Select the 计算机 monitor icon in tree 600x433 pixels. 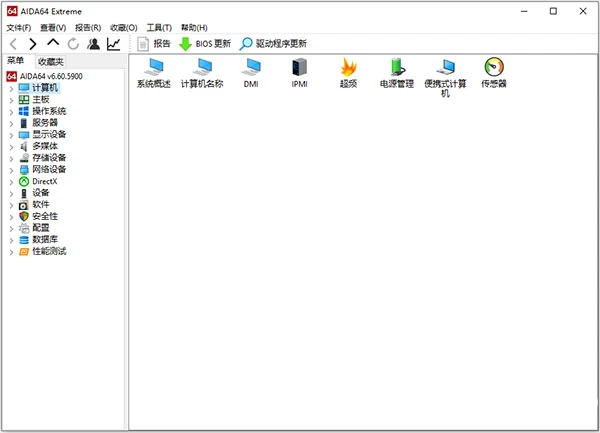pos(24,88)
